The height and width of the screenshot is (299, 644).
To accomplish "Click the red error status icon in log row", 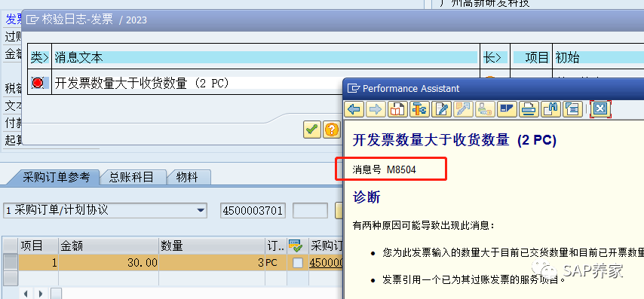I will click(38, 83).
